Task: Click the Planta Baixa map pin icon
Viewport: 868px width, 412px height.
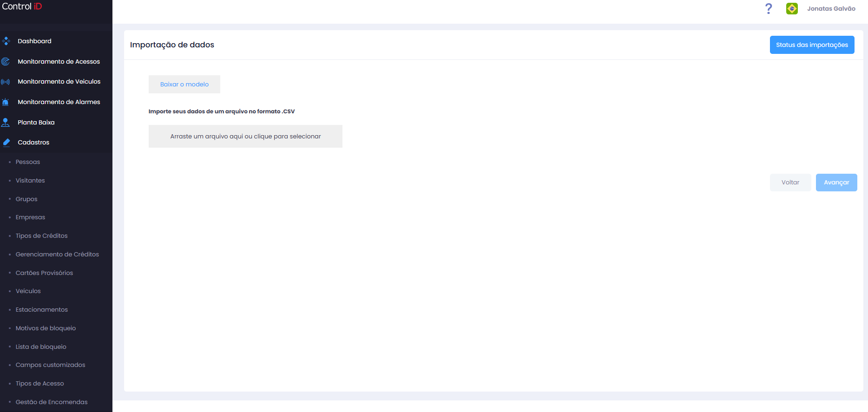Action: 6,122
